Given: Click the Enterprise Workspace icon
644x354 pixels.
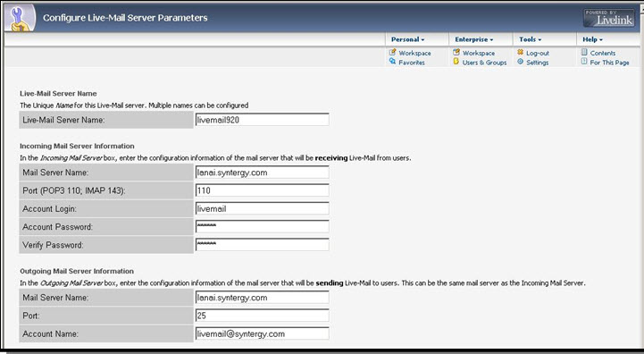Looking at the screenshot, I should click(x=456, y=52).
